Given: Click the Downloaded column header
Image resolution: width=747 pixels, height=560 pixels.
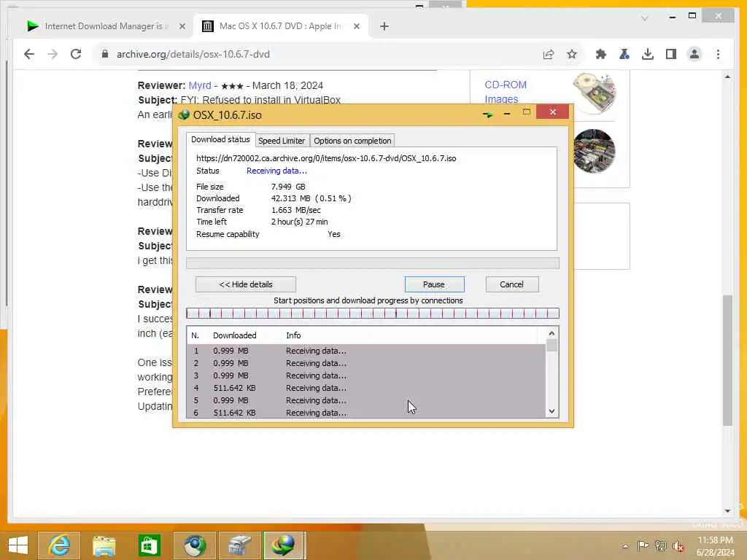Looking at the screenshot, I should tap(234, 335).
